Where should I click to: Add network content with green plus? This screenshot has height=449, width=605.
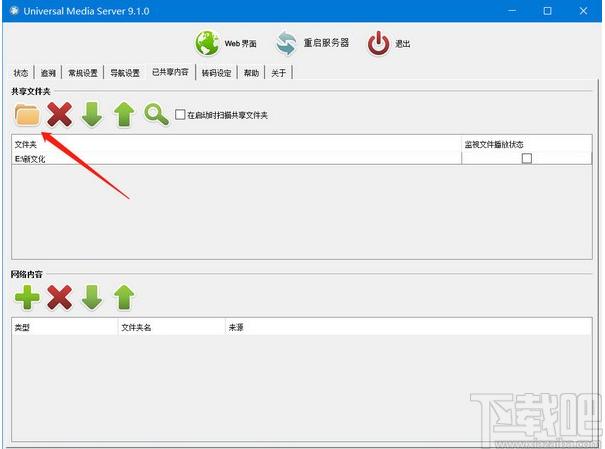(27, 297)
